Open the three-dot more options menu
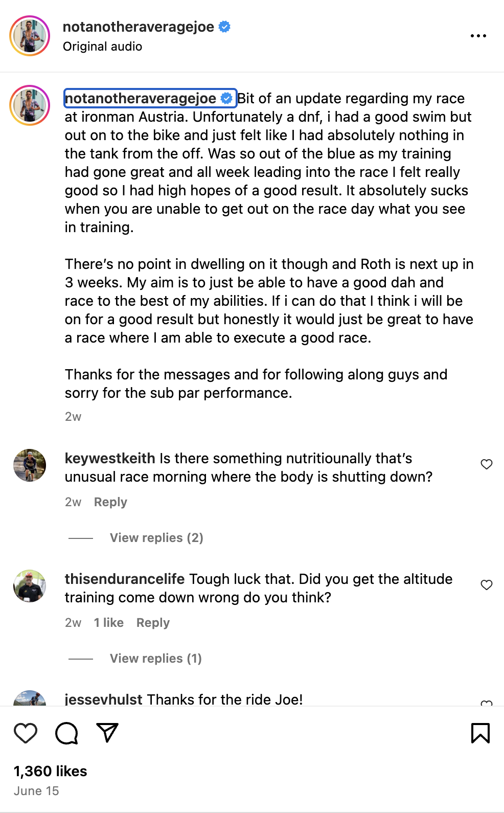This screenshot has width=504, height=813. point(478,36)
